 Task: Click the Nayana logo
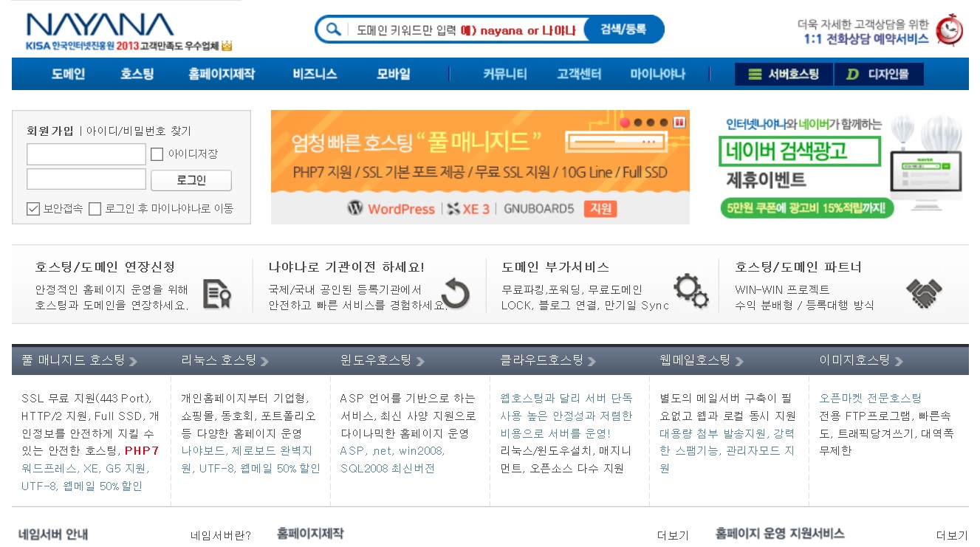100,24
